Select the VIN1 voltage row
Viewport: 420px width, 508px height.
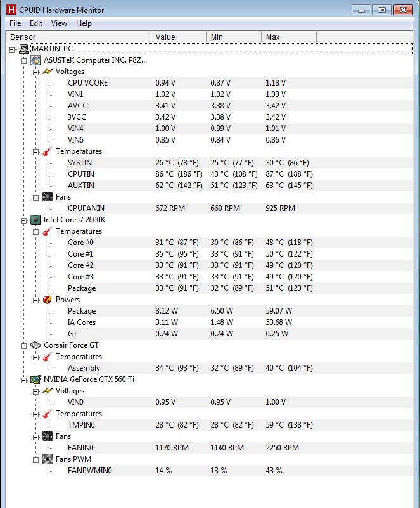coord(239,94)
